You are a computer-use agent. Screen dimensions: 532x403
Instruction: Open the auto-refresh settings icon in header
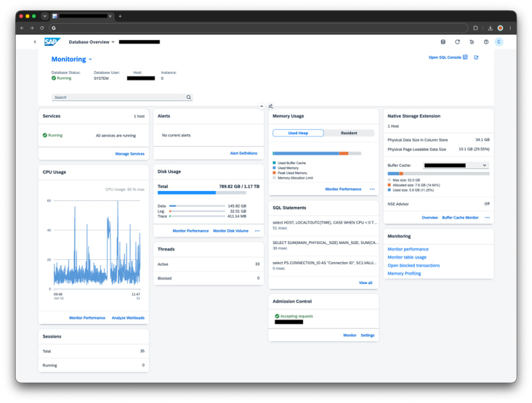[x=471, y=42]
